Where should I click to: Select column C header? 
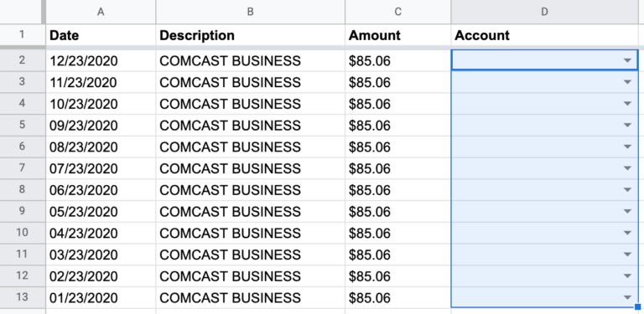(x=398, y=12)
